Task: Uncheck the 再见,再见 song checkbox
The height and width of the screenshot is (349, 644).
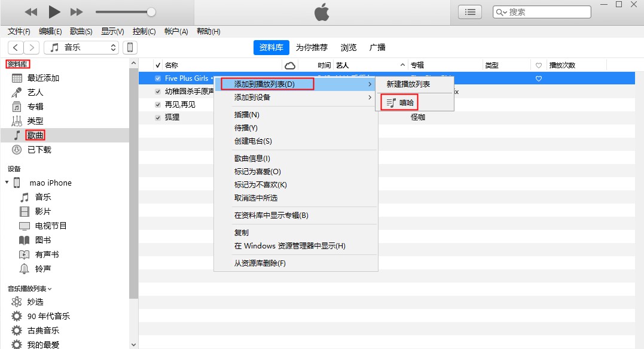Action: coord(158,105)
